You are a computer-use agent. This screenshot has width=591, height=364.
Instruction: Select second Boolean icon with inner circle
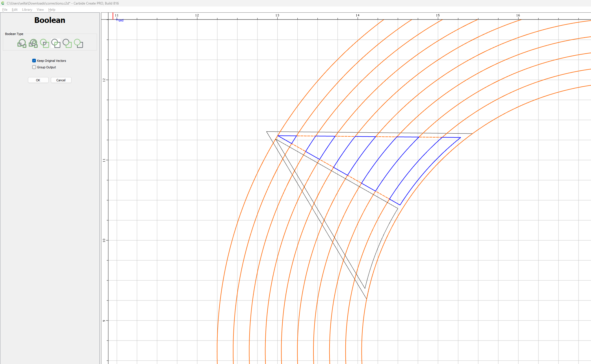click(x=33, y=43)
